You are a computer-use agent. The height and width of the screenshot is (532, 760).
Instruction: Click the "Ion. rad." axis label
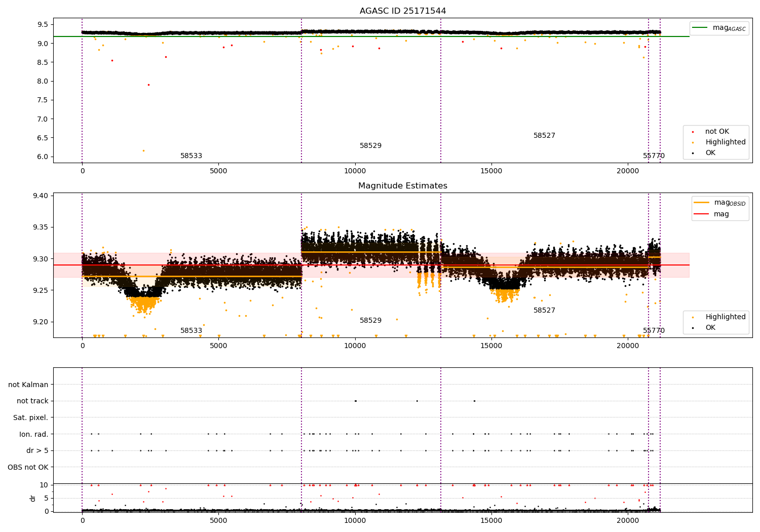pyautogui.click(x=34, y=434)
